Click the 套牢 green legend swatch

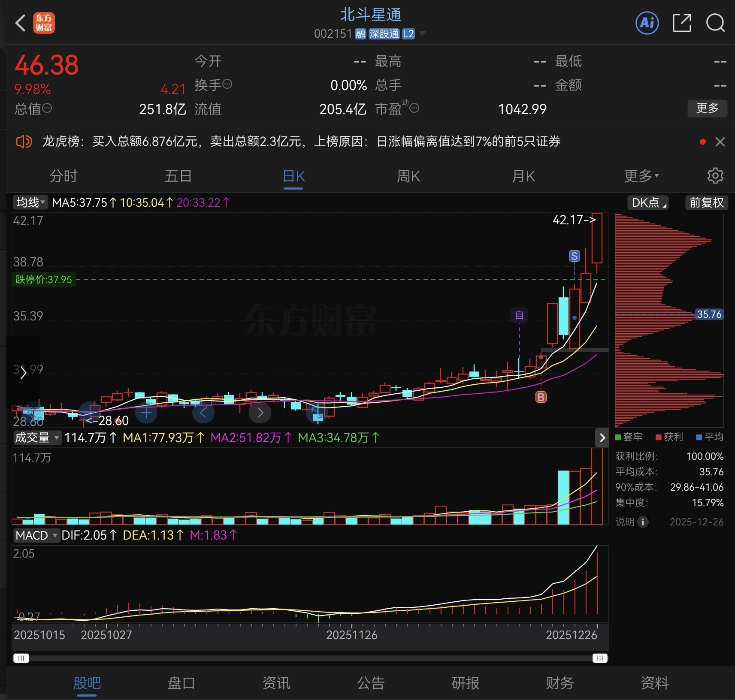(618, 437)
